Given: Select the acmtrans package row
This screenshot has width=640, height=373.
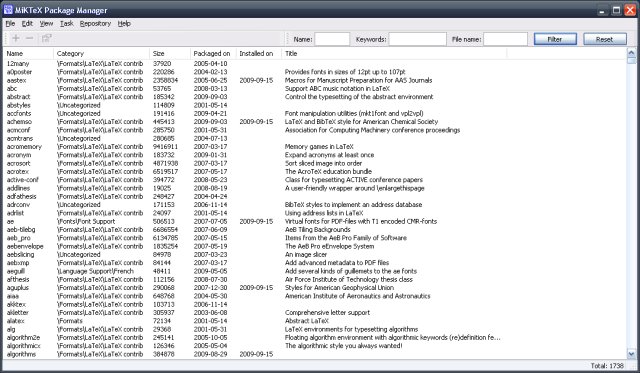Looking at the screenshot, I should tap(315, 138).
